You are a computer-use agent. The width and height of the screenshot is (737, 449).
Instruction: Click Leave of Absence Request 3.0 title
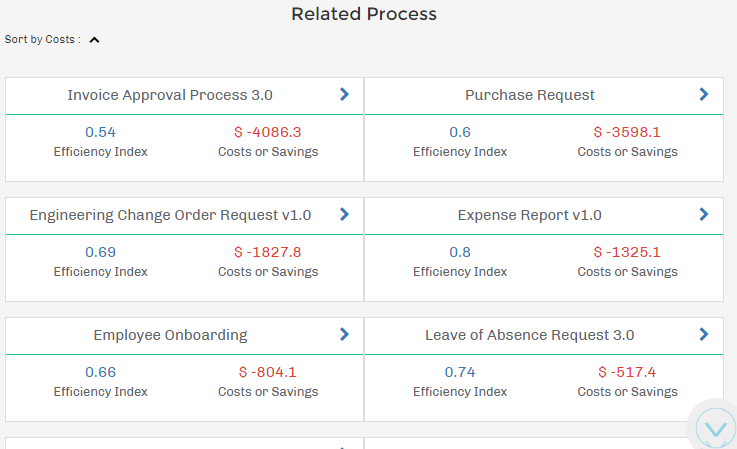point(529,335)
